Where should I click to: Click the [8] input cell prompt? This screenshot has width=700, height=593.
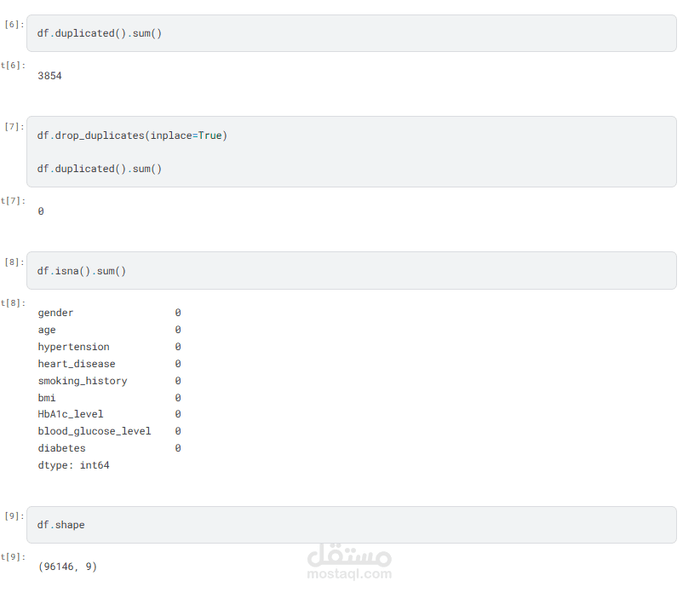(x=14, y=262)
